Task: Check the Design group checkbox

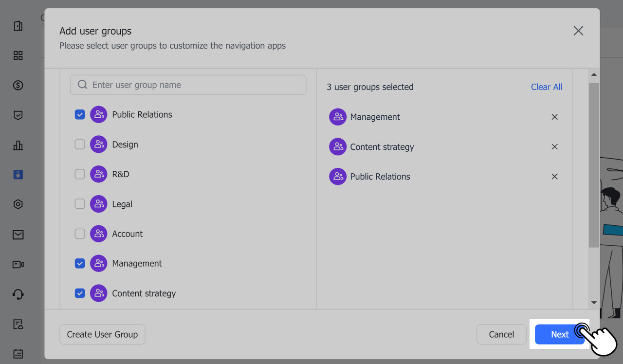Action: [x=79, y=144]
